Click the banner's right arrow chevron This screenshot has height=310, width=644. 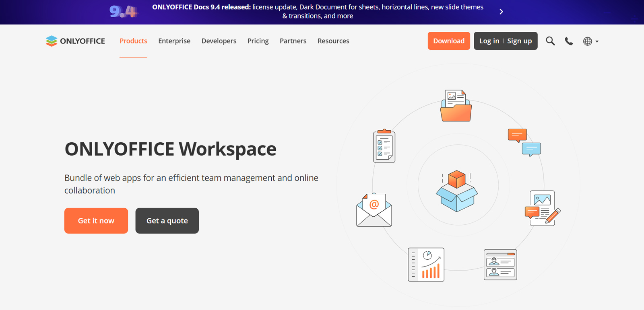pos(501,12)
